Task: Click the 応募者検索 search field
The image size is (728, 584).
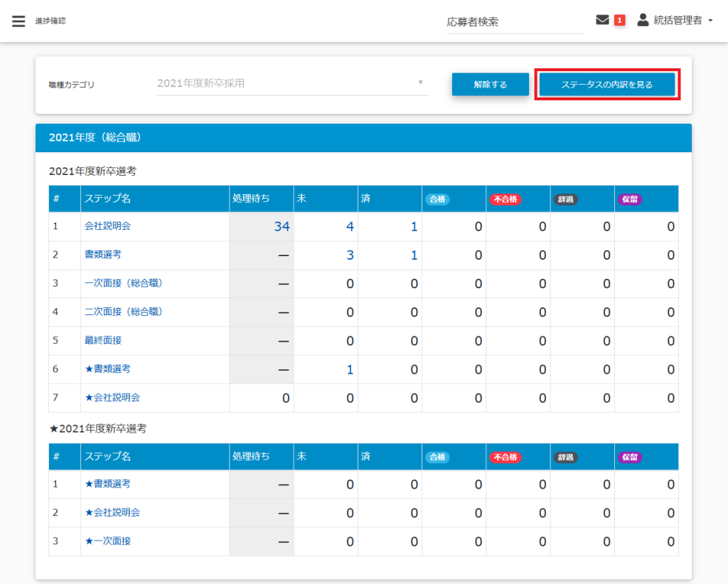Action: (x=514, y=22)
